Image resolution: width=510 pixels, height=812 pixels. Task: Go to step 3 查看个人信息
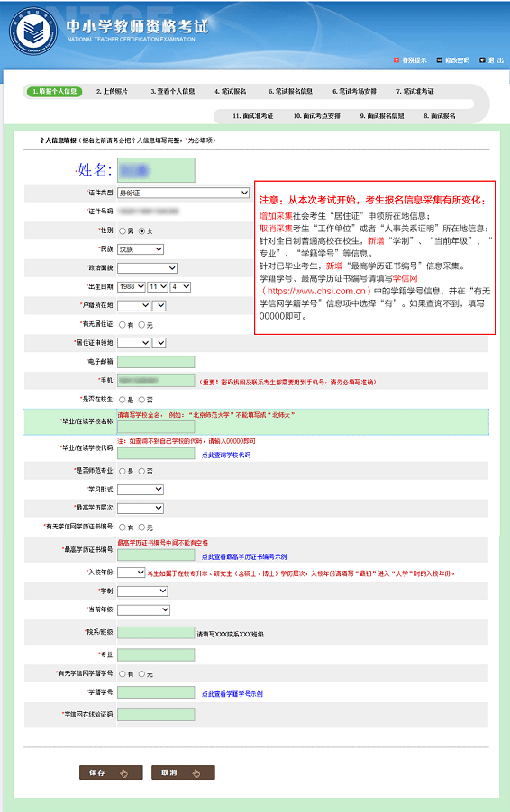click(173, 91)
